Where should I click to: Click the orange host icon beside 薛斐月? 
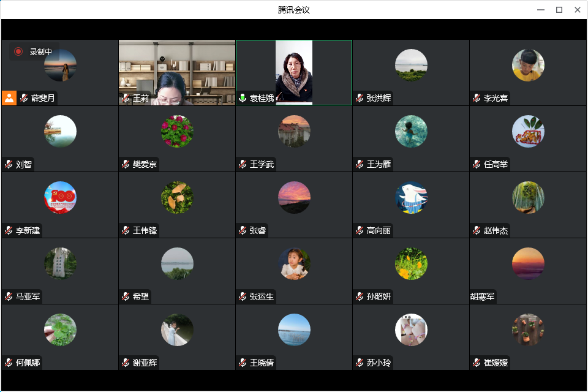coord(9,98)
